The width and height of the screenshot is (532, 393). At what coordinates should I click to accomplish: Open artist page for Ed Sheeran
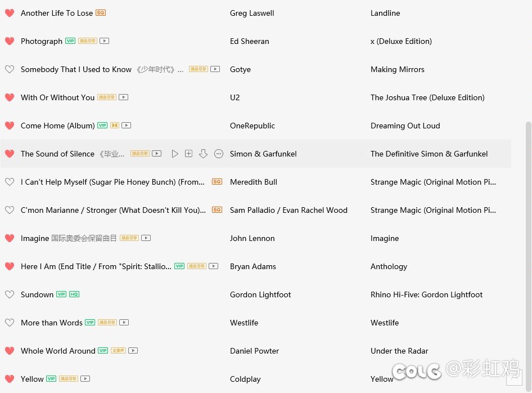[249, 41]
